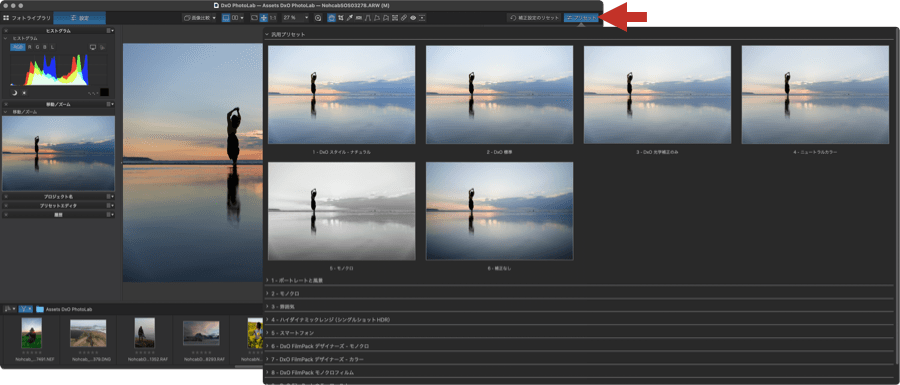Click the プリセット button
The height and width of the screenshot is (385, 900).
point(581,18)
